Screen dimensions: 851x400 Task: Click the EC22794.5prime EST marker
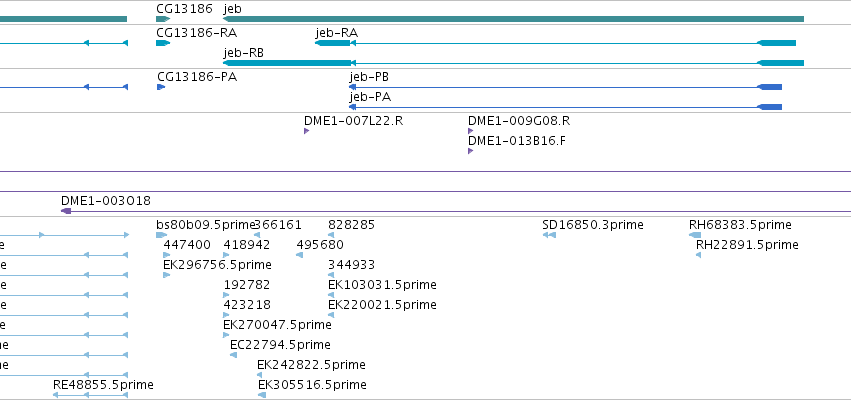coord(233,355)
